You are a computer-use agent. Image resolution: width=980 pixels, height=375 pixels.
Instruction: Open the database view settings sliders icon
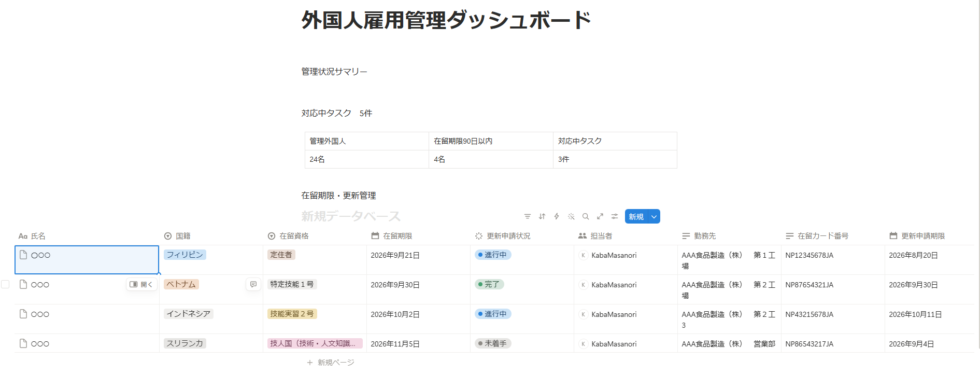click(614, 216)
